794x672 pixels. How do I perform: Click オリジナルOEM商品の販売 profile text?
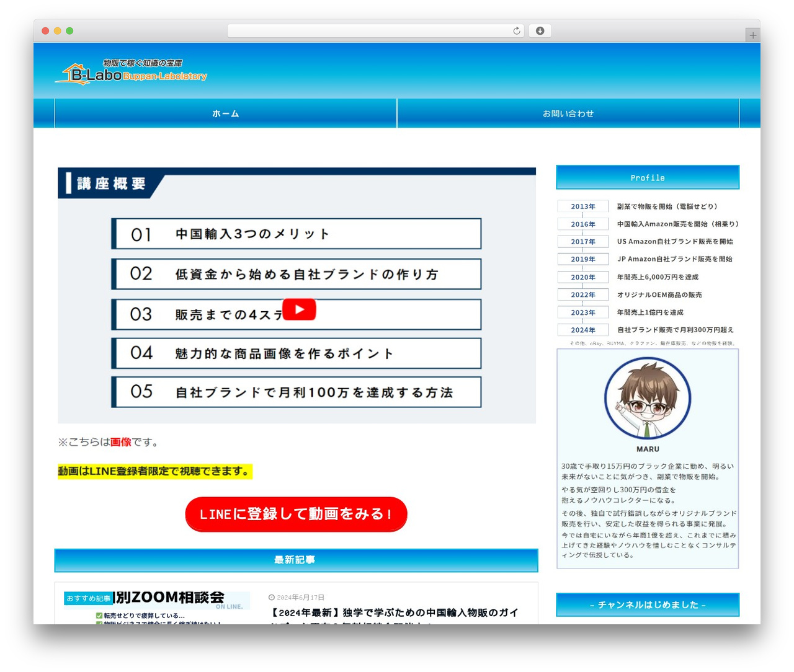pyautogui.click(x=659, y=295)
